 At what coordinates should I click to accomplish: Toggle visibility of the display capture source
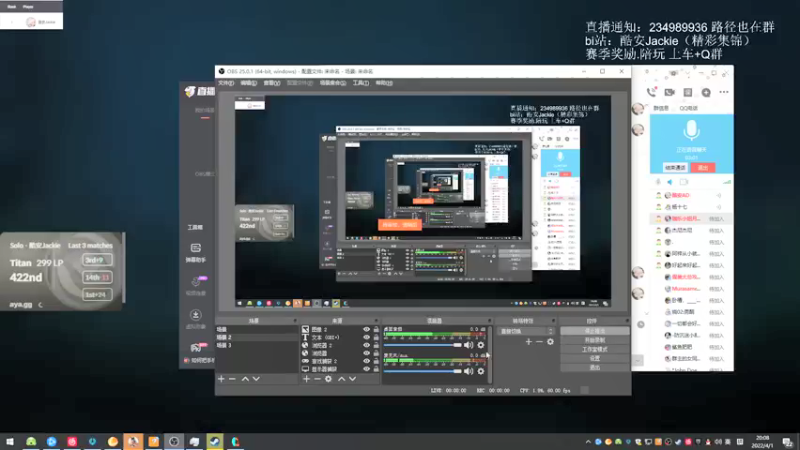pyautogui.click(x=366, y=369)
